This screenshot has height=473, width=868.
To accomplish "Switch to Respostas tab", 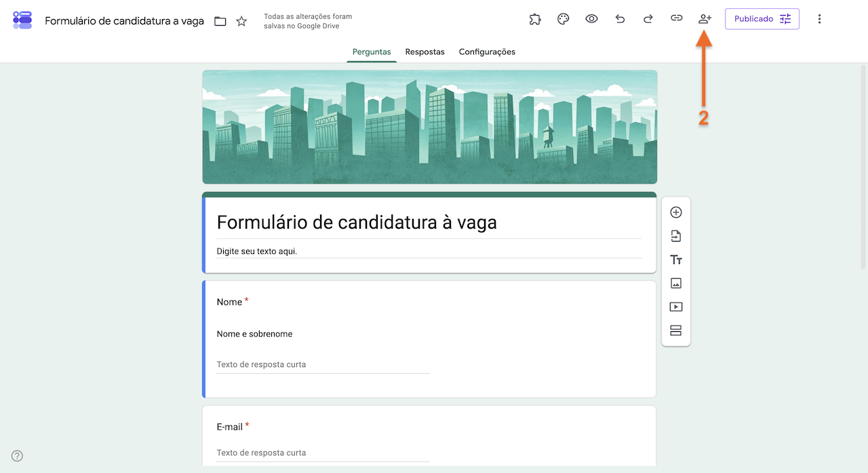I will [x=425, y=52].
